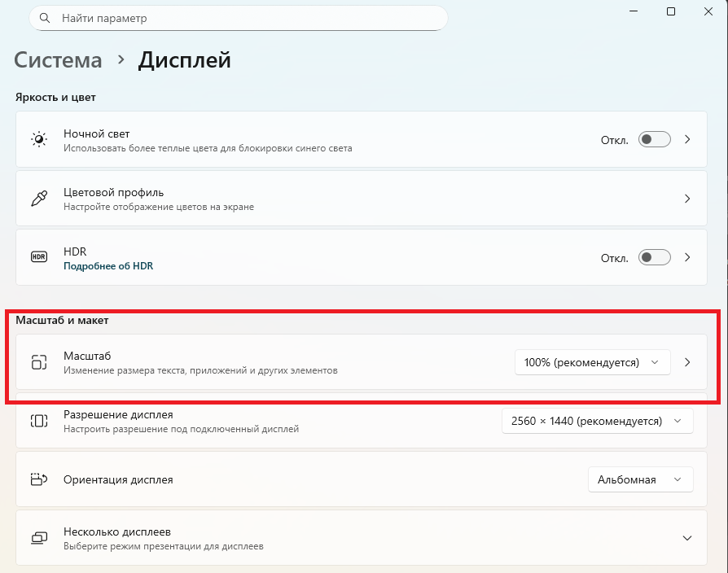Viewport: 728px width, 573px height.
Task: Click the Color profile pen icon
Action: click(39, 199)
